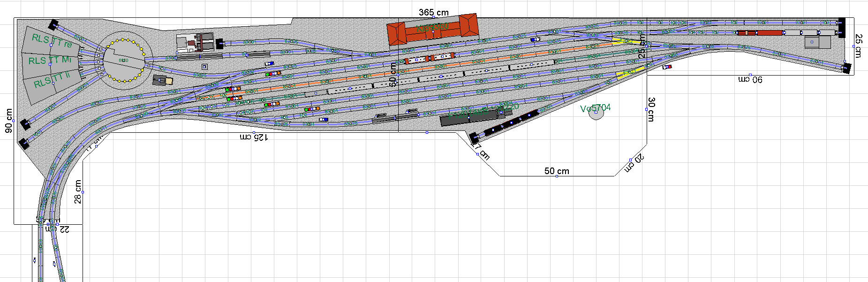Click the 125 cm dimension label
This screenshot has width=868, height=282.
coord(254,137)
